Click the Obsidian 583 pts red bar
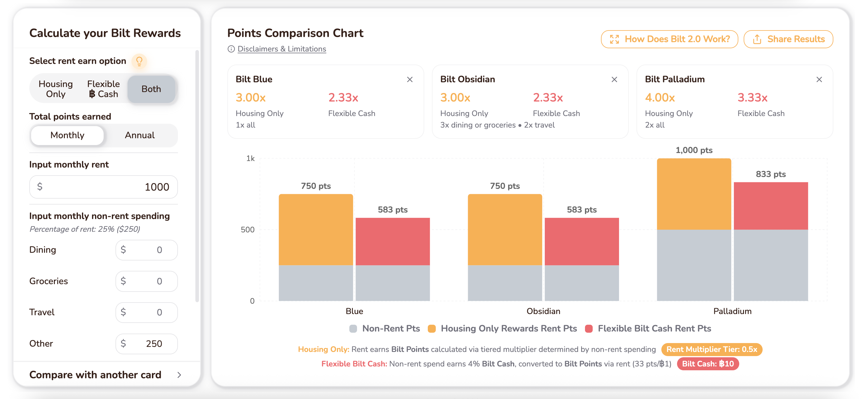868x399 pixels. tap(582, 242)
